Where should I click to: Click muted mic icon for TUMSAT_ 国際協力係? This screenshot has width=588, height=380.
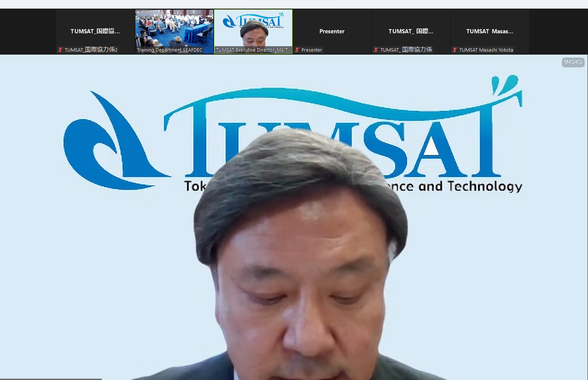(x=376, y=50)
